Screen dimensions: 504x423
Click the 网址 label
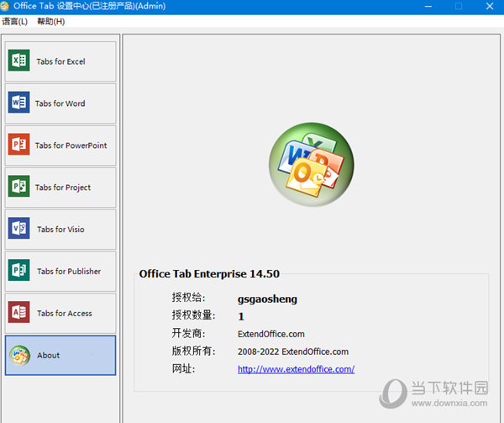point(183,368)
